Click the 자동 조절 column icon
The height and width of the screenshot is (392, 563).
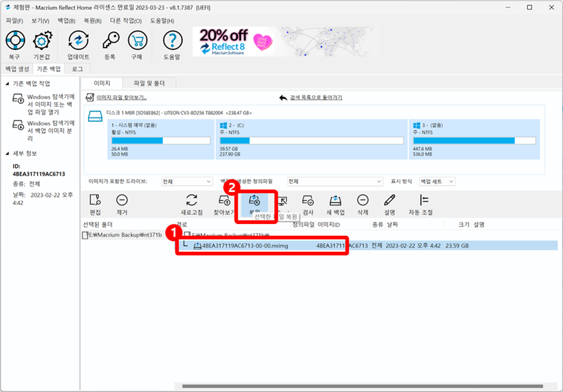(x=424, y=200)
